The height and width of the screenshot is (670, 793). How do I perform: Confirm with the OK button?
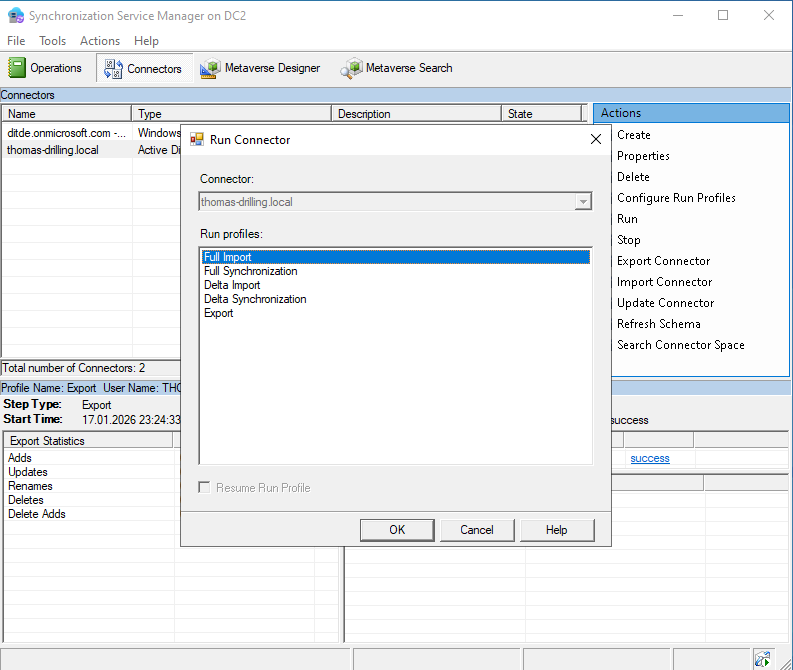coord(397,530)
